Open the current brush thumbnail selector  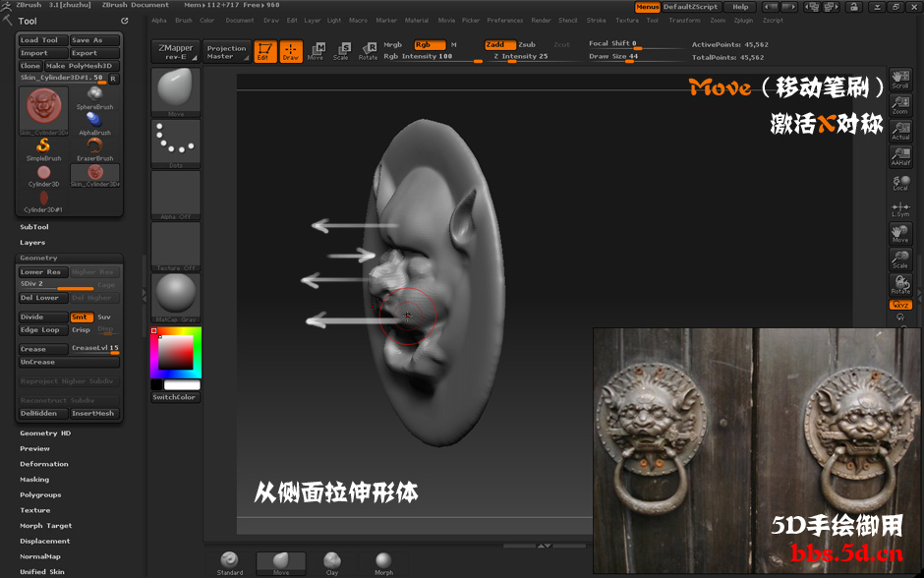(176, 92)
